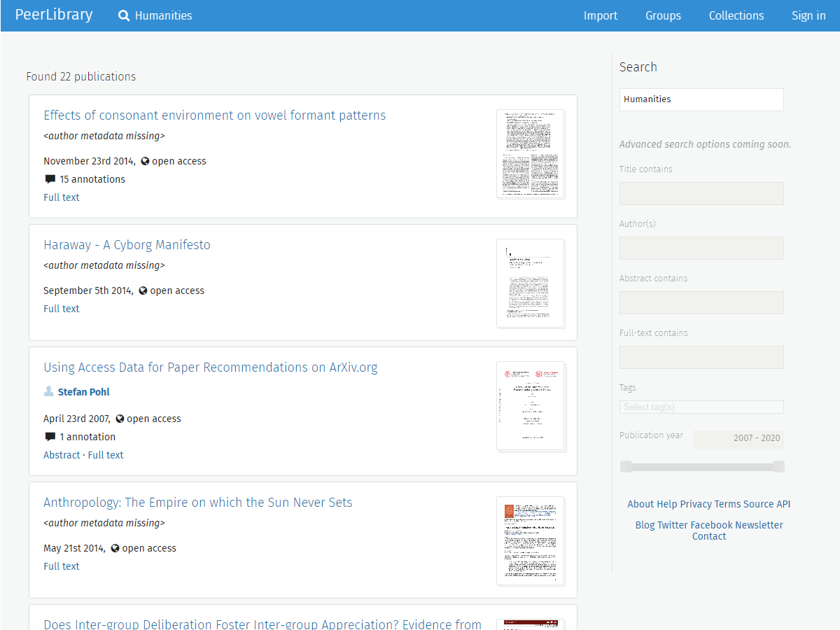Go to the Collections page
Viewport: 840px width, 630px height.
(x=736, y=15)
